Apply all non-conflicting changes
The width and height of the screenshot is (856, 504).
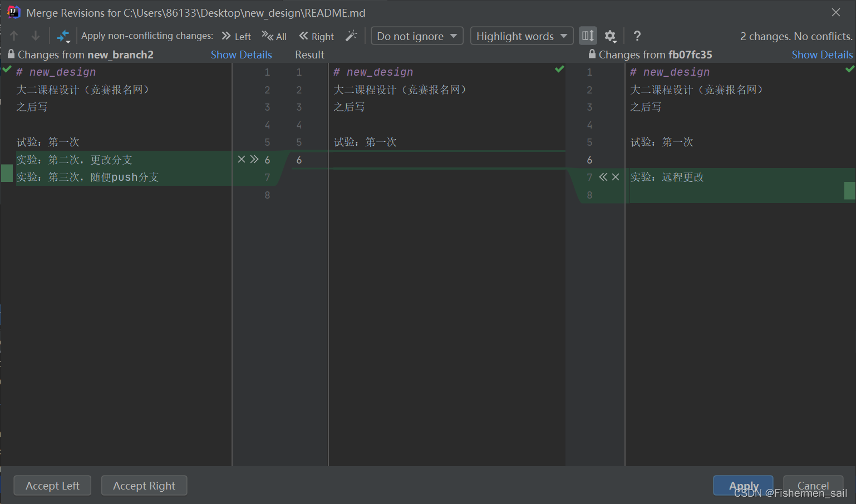pyautogui.click(x=274, y=36)
